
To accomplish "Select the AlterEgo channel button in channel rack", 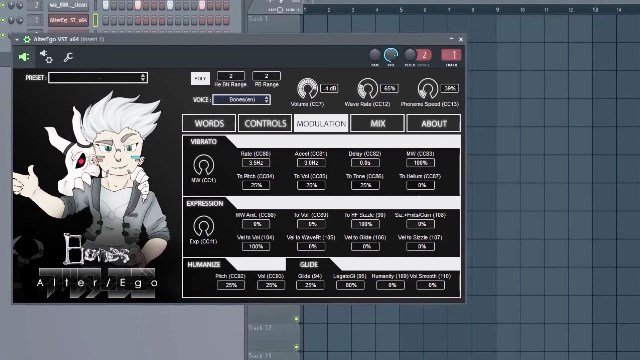I will click(x=68, y=20).
